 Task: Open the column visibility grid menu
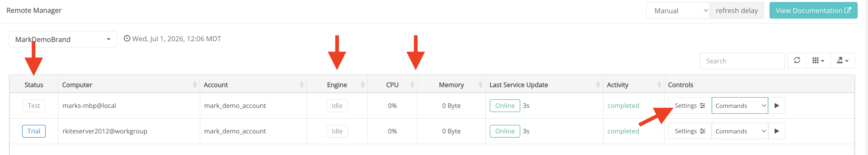pyautogui.click(x=818, y=61)
